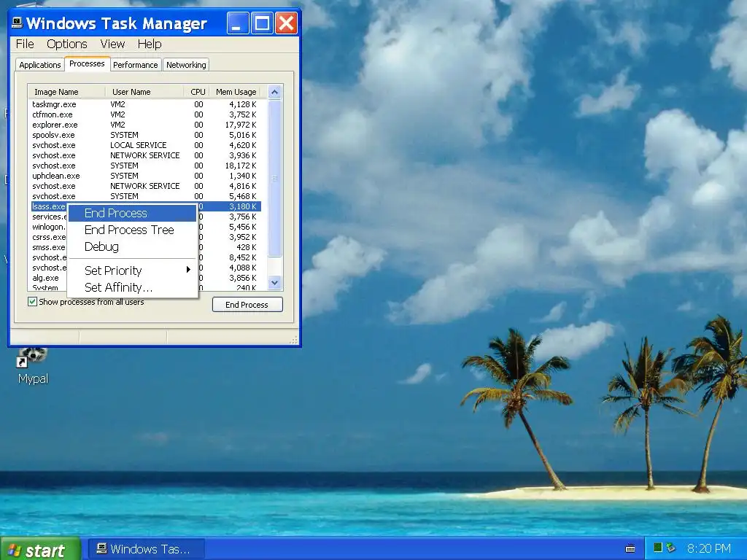This screenshot has width=747, height=560.
Task: Click the End Process button below the list
Action: tap(247, 305)
